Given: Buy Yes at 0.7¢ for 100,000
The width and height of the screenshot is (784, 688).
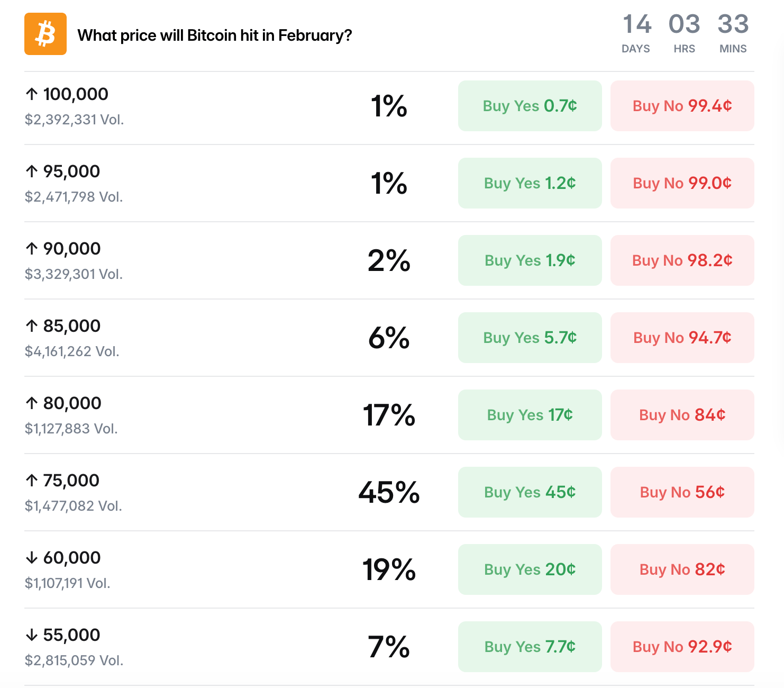Looking at the screenshot, I should coord(530,106).
